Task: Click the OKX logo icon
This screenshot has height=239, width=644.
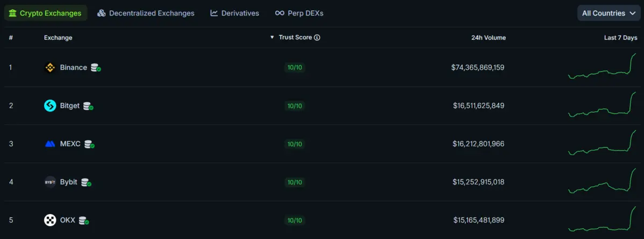Action: pos(50,220)
